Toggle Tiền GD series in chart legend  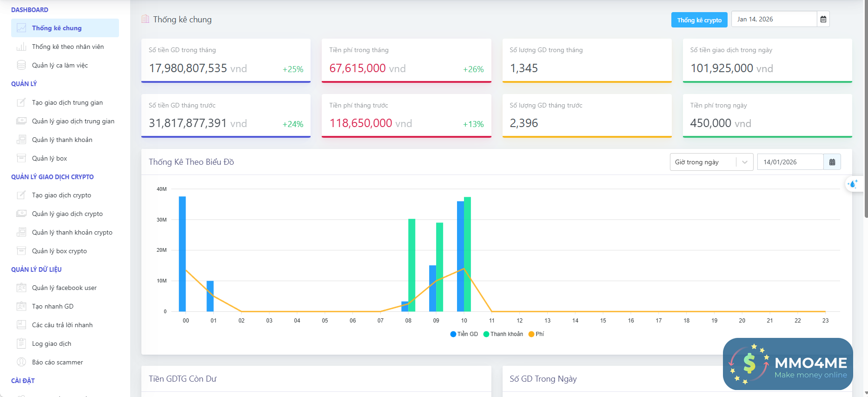pos(464,334)
